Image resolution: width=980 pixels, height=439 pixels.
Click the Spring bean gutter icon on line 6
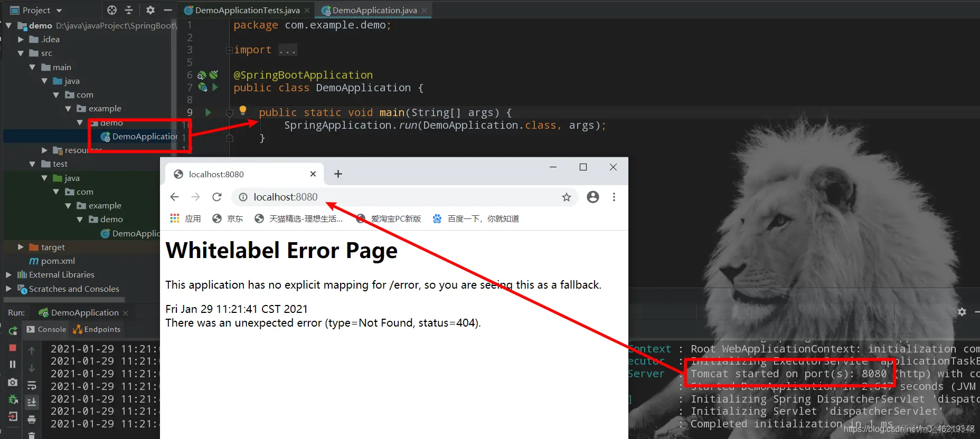[202, 75]
